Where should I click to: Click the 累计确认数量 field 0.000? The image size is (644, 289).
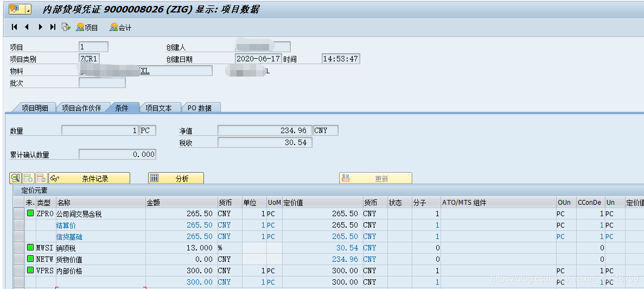(x=117, y=155)
